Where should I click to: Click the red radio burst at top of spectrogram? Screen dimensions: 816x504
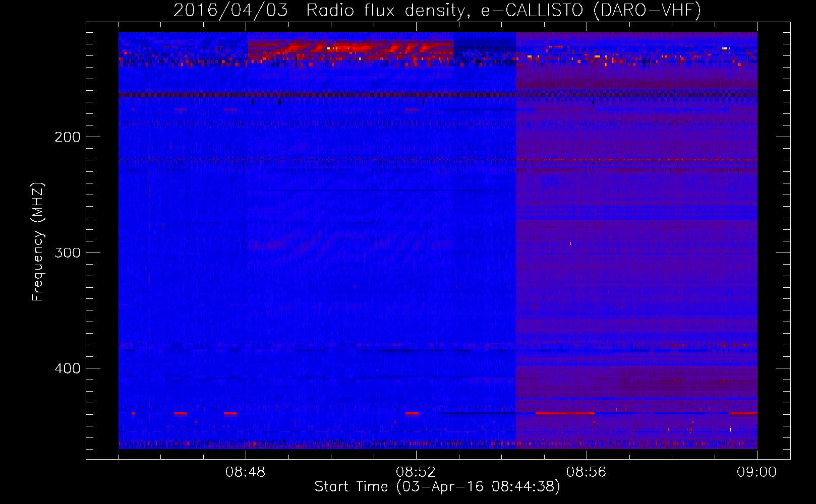tap(351, 49)
